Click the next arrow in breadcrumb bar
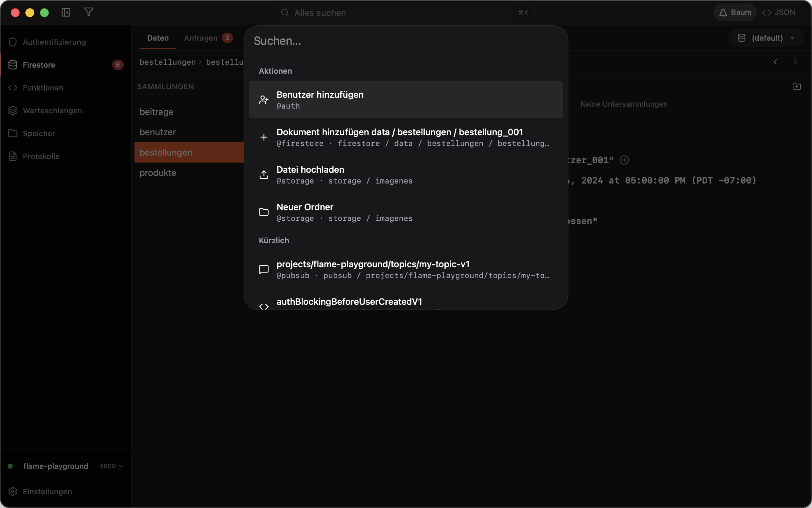This screenshot has width=812, height=508. click(x=795, y=62)
